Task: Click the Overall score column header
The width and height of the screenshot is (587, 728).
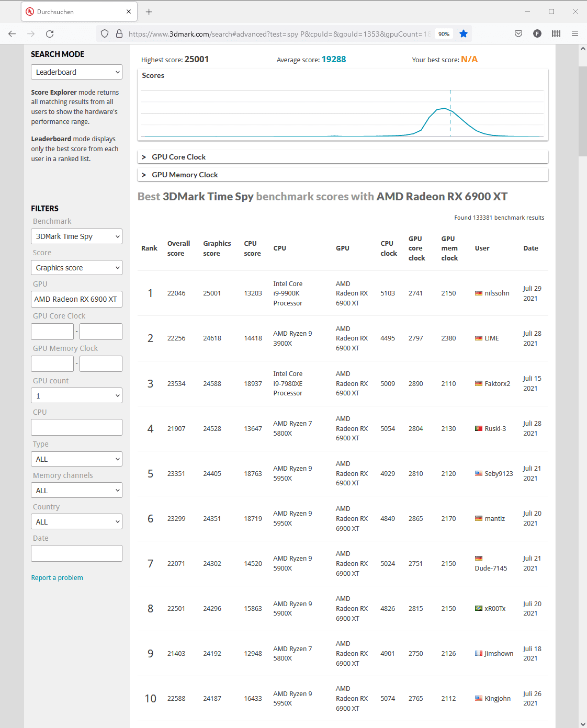Action: point(178,248)
